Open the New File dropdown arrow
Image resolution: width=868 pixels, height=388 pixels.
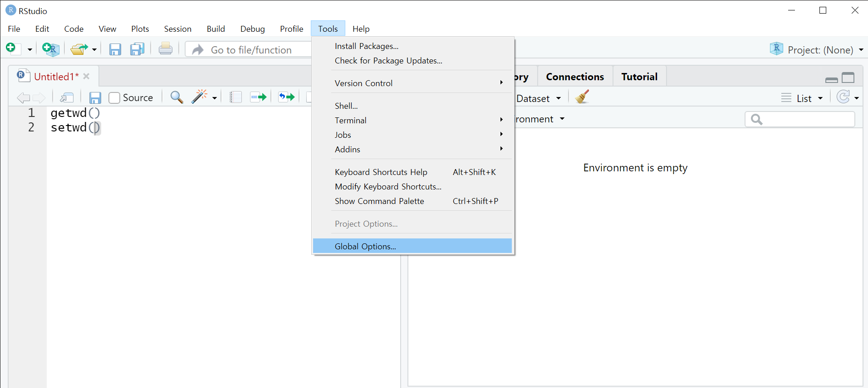tap(30, 49)
